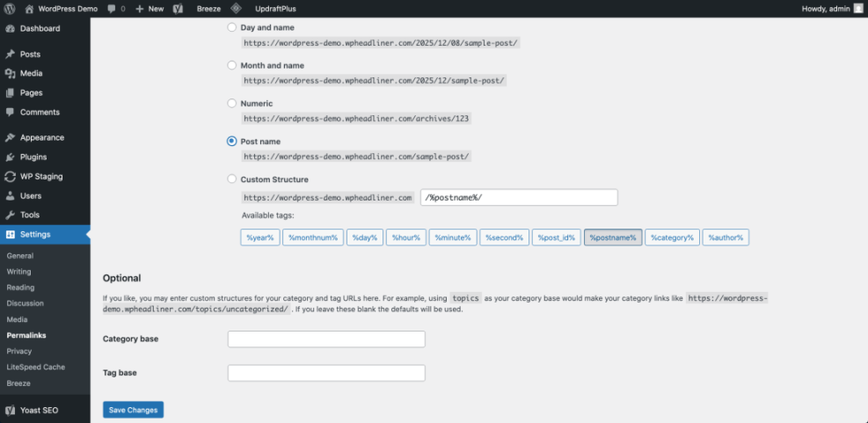
Task: Open Permalinks submenu item
Action: (26, 336)
